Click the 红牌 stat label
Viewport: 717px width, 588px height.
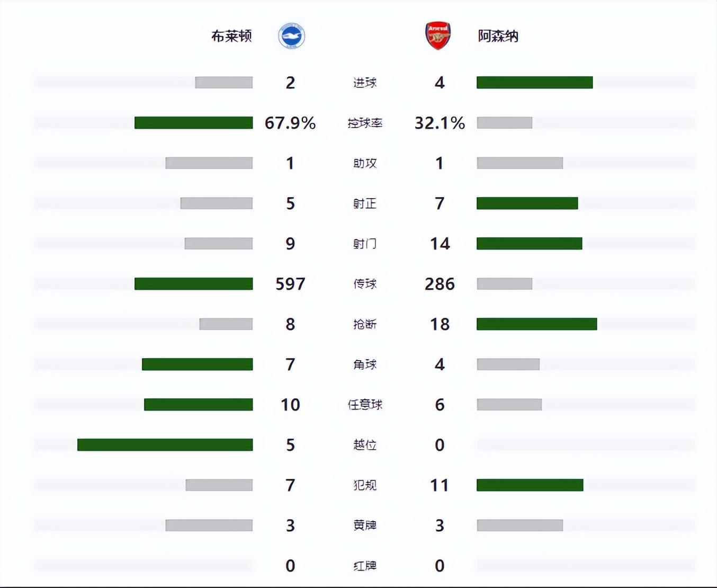pos(365,566)
